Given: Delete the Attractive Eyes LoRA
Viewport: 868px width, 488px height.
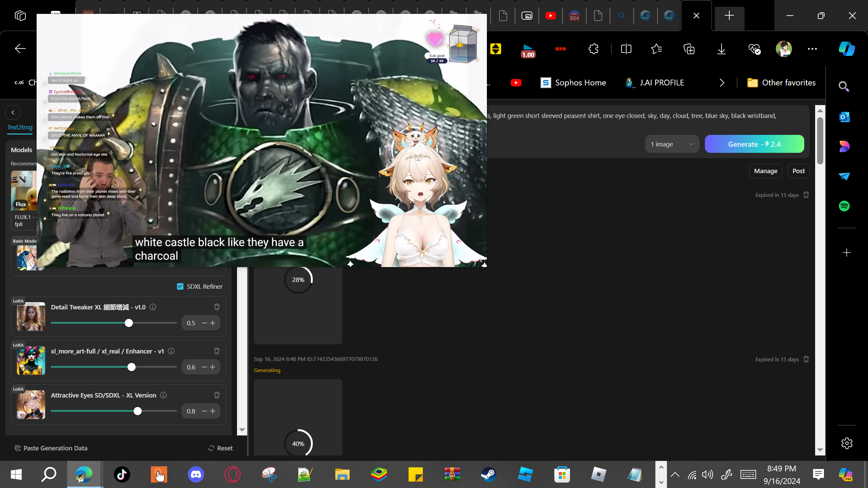Looking at the screenshot, I should tap(217, 395).
